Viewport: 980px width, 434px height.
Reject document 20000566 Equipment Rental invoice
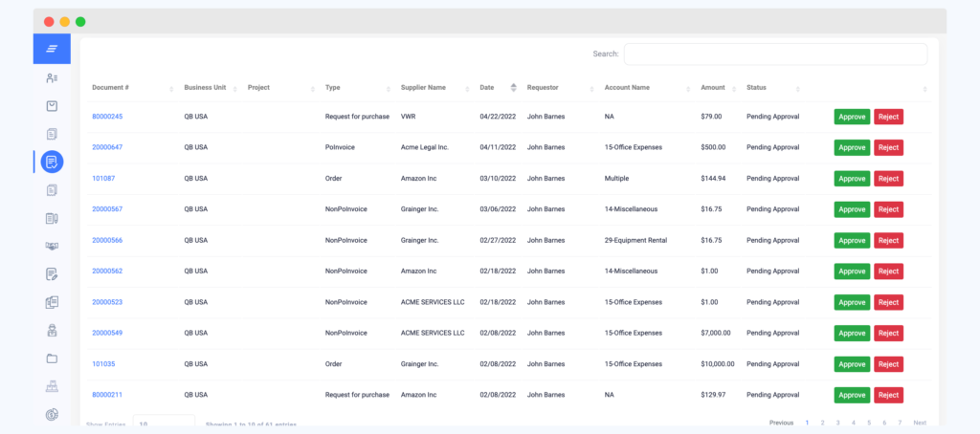point(888,240)
